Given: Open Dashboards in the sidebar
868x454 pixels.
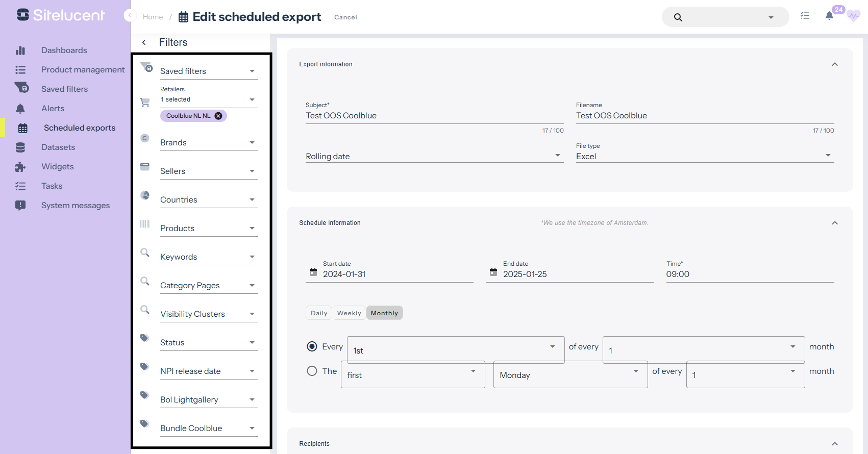Looking at the screenshot, I should point(64,51).
